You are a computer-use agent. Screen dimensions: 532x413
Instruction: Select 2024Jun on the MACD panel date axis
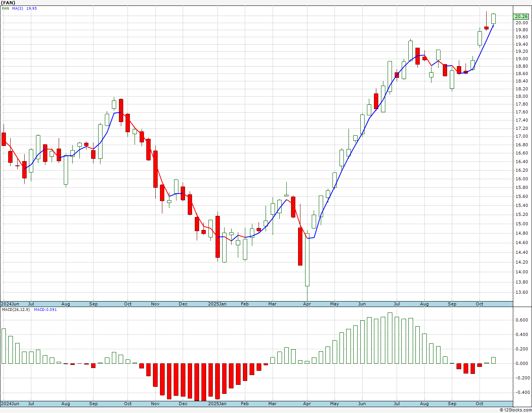(10, 404)
